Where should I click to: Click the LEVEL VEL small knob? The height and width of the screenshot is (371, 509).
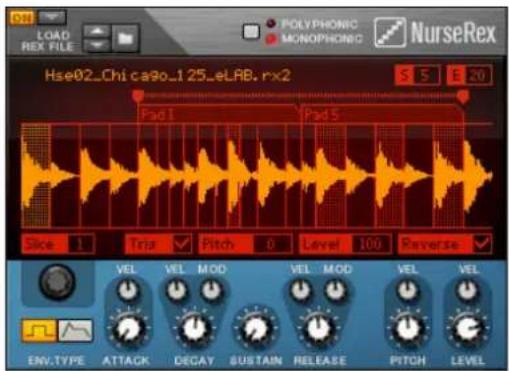468,289
